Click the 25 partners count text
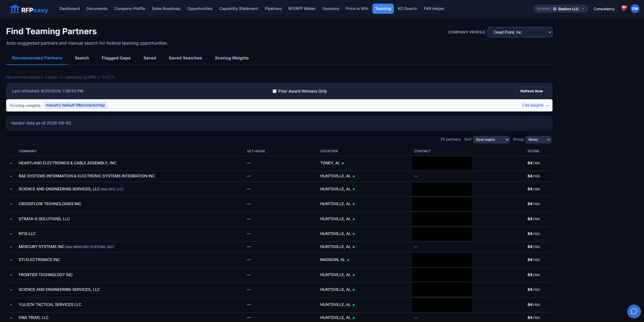The image size is (644, 322). [450, 139]
